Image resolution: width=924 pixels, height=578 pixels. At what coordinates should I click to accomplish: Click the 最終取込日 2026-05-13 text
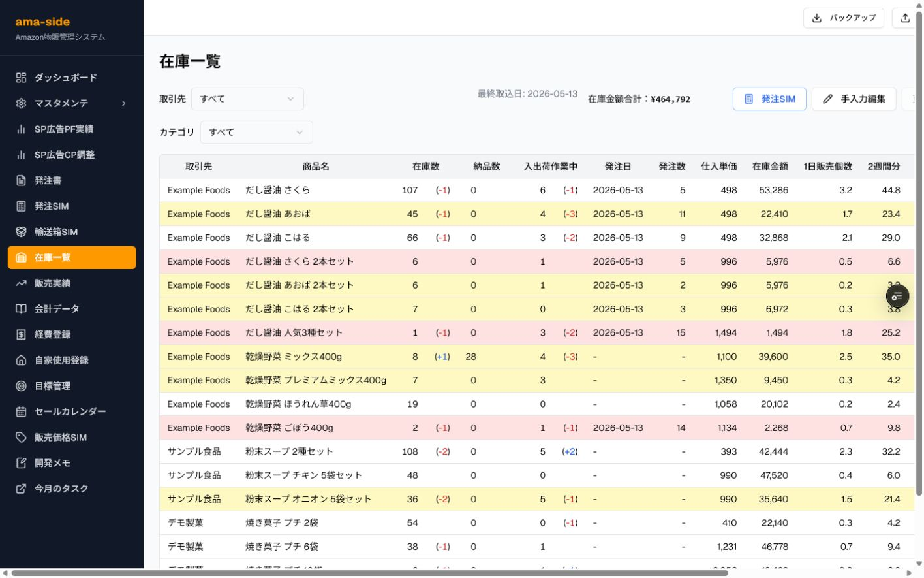tap(527, 94)
